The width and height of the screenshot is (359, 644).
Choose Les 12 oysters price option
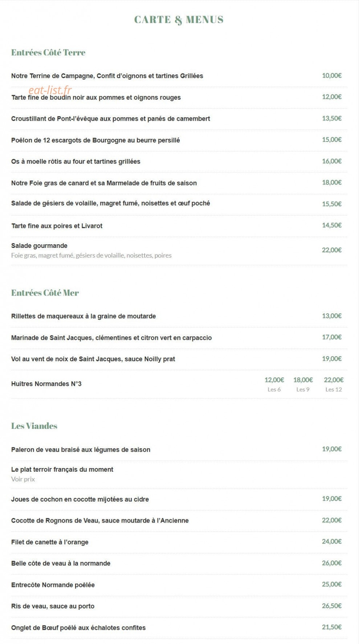[334, 385]
